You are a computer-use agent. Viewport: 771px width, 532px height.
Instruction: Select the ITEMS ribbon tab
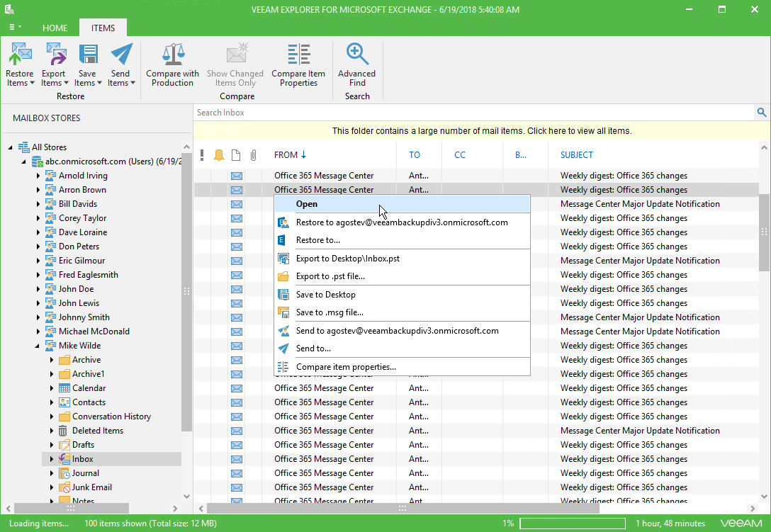[x=103, y=28]
